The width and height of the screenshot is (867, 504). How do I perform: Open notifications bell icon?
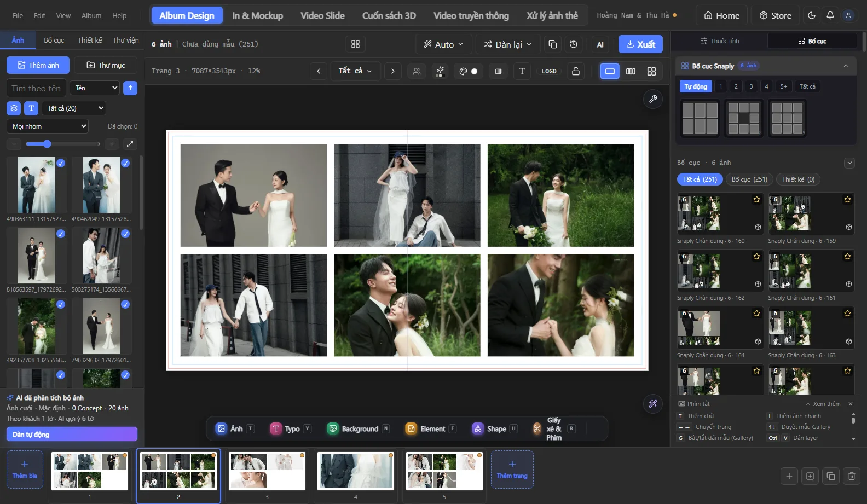[830, 15]
